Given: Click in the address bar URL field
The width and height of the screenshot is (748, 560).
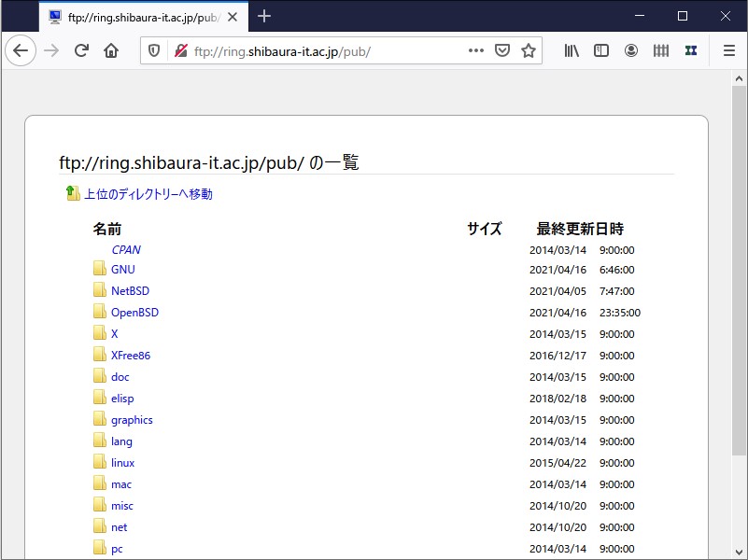Looking at the screenshot, I should 308,50.
